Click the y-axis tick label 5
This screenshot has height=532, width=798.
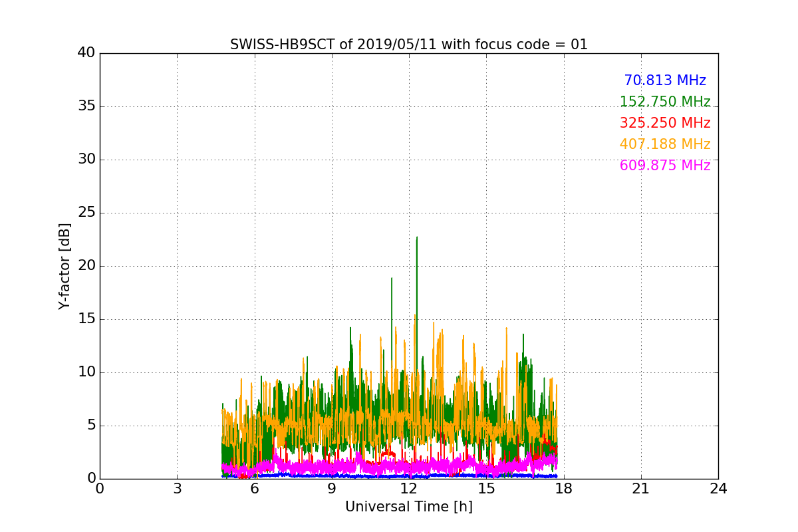point(91,426)
